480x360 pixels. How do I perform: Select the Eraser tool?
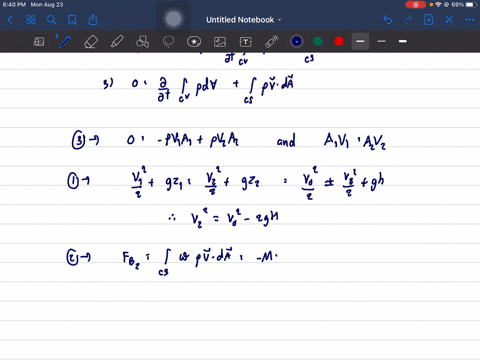point(91,42)
